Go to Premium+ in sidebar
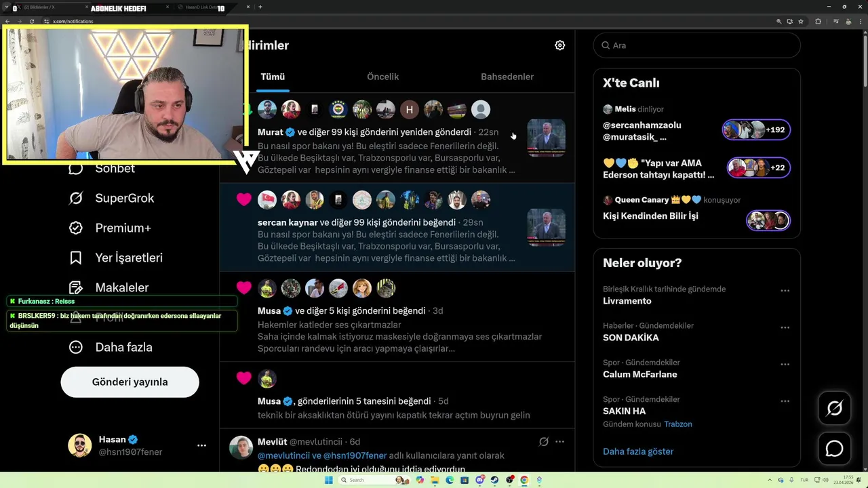This screenshot has width=868, height=488. [109, 228]
